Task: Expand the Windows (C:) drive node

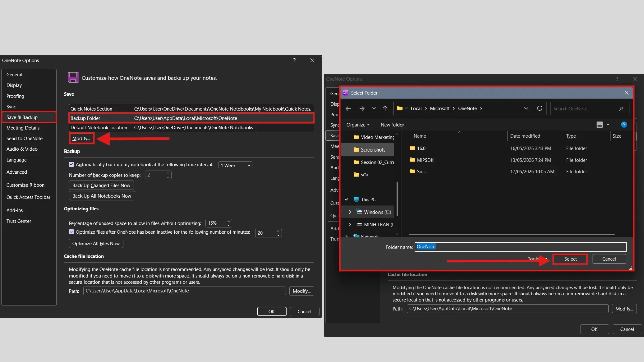Action: [x=350, y=212]
